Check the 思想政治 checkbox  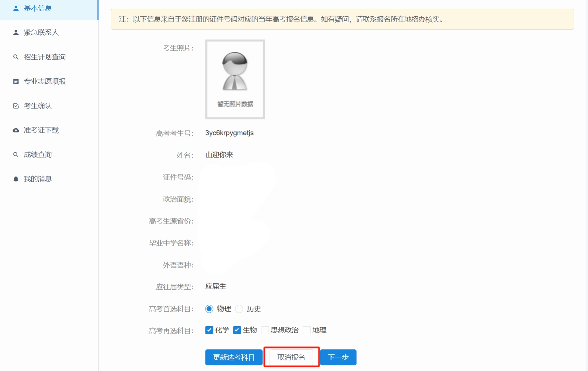(x=265, y=330)
